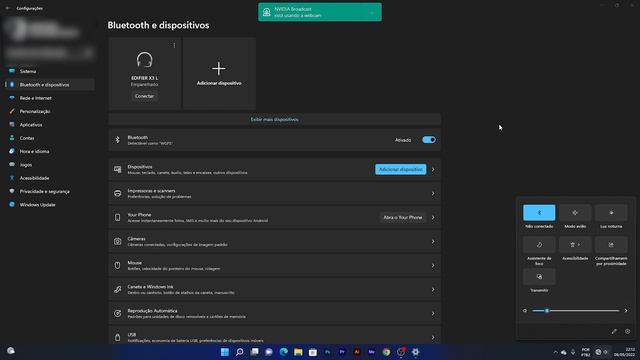Dismiss the NVIDIA Broadcast webcam notification

coord(372,12)
